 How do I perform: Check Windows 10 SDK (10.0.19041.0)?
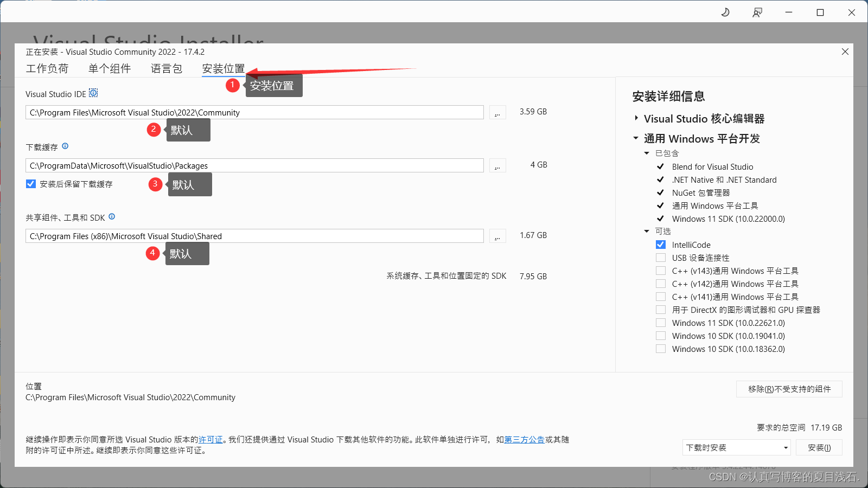tap(661, 336)
